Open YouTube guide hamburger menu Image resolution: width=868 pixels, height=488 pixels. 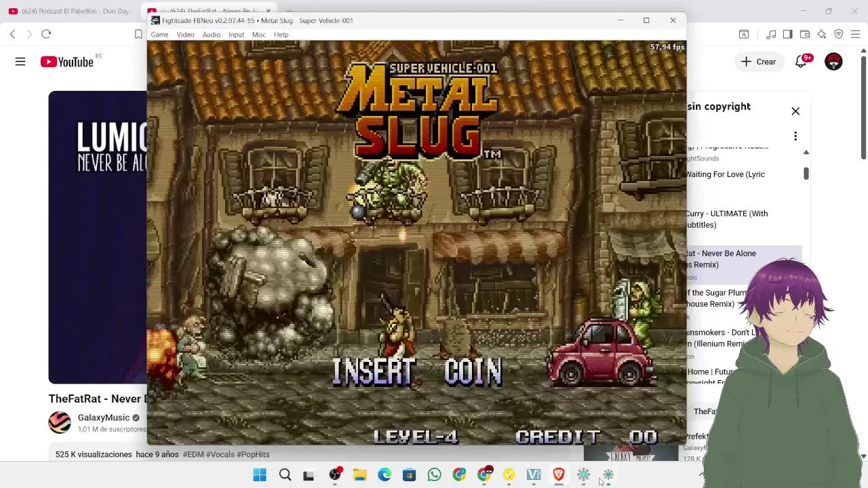20,62
